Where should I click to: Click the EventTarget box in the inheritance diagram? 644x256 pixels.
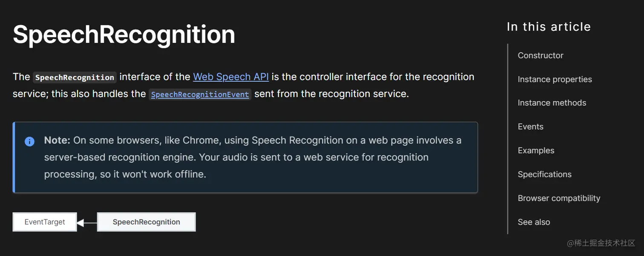[x=44, y=222]
